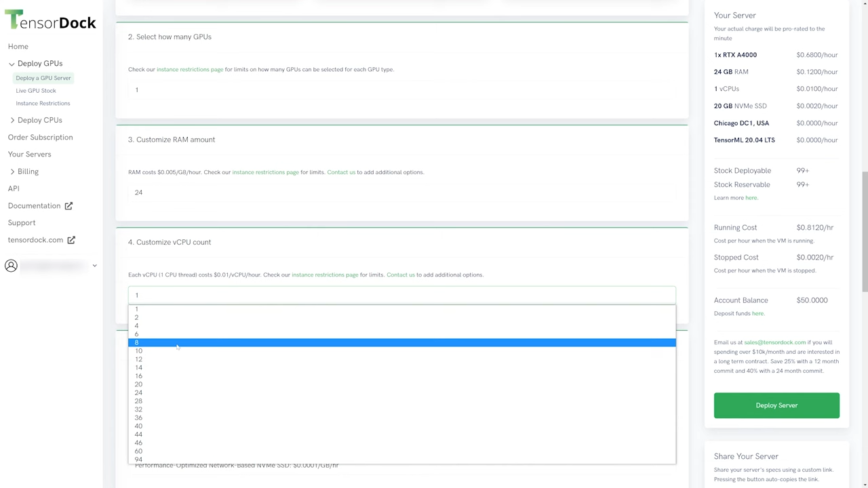Image resolution: width=868 pixels, height=488 pixels.
Task: Select 20 vCPUs from the open list
Action: click(x=401, y=384)
